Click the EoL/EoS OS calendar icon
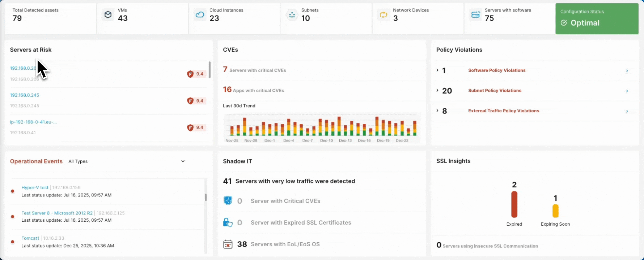Viewport: 644px width, 260px height. 228,244
